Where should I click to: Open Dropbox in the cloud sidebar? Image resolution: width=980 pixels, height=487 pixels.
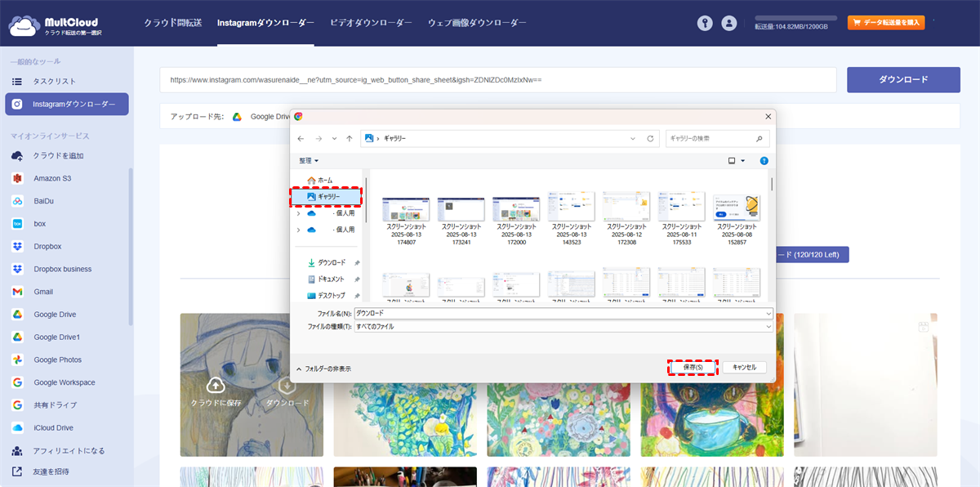(47, 246)
